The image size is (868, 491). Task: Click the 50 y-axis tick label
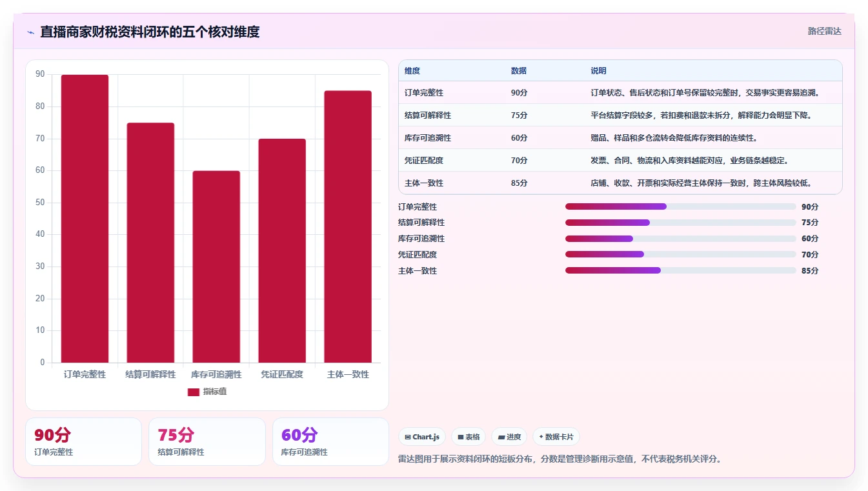click(40, 203)
